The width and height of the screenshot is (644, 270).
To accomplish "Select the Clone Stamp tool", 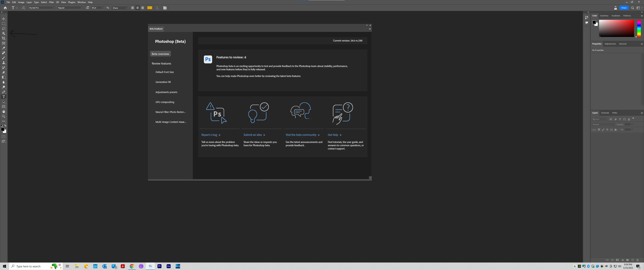I will (x=4, y=63).
